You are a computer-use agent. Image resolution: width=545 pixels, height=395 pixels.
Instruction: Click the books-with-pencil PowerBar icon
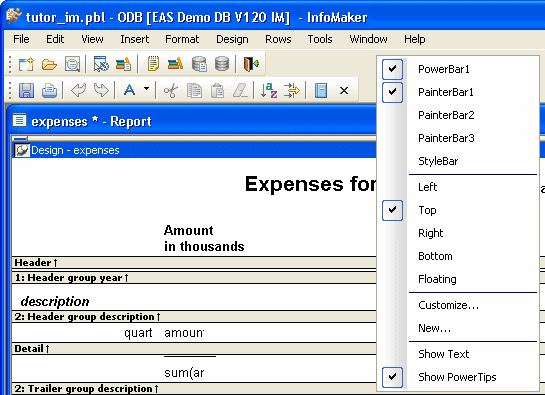click(x=176, y=64)
